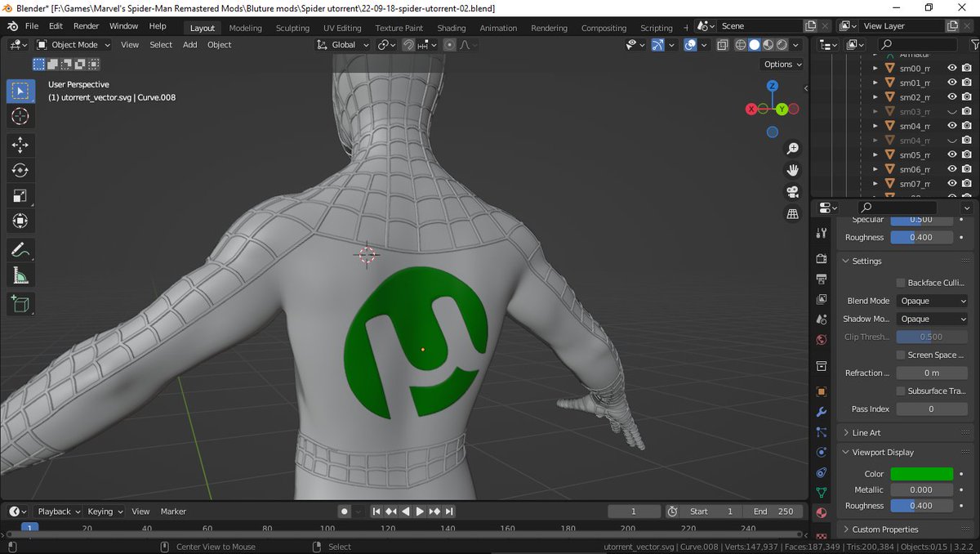The image size is (980, 554).
Task: Open the Output properties tab
Action: tap(822, 279)
